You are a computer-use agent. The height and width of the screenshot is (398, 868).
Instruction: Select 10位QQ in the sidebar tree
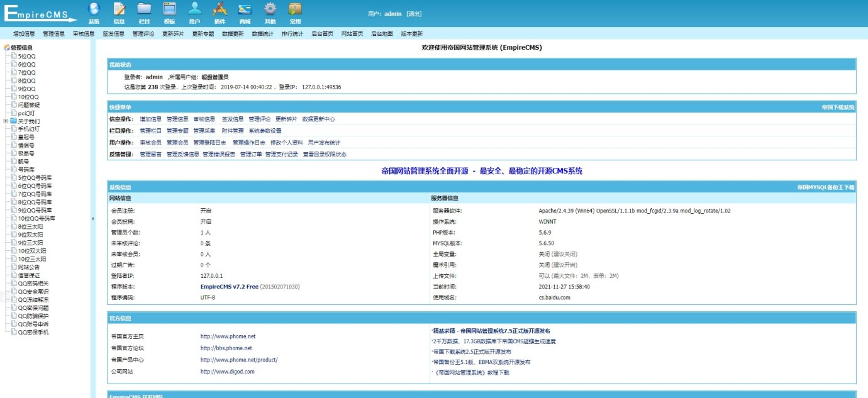tap(28, 97)
